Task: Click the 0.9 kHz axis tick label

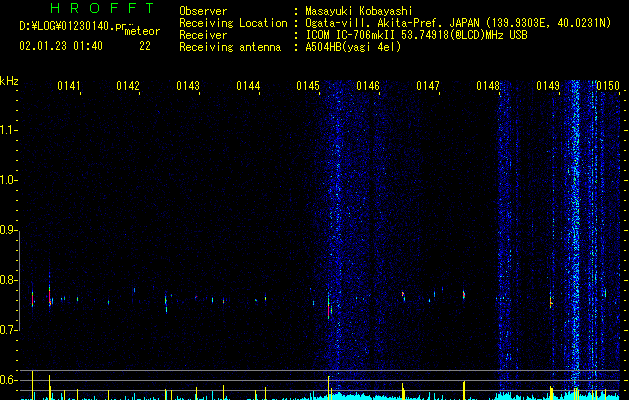Action: [8, 230]
